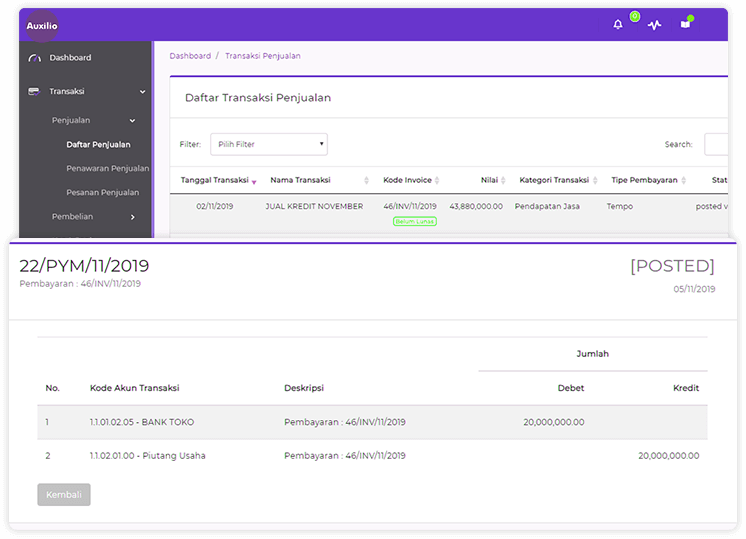
Task: Open the Pilih Filter dropdown
Action: 269,144
